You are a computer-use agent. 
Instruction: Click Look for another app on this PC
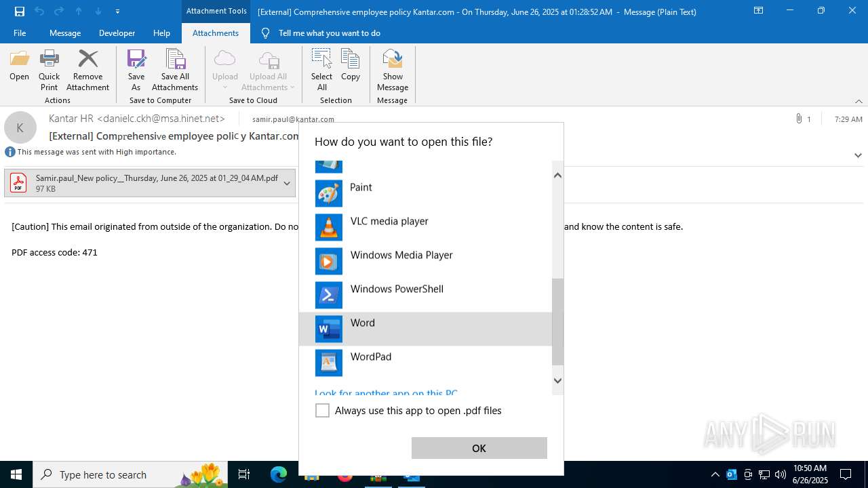point(386,393)
